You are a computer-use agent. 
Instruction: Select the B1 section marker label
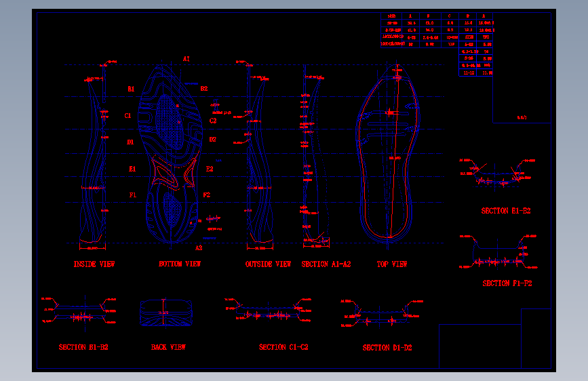[131, 89]
